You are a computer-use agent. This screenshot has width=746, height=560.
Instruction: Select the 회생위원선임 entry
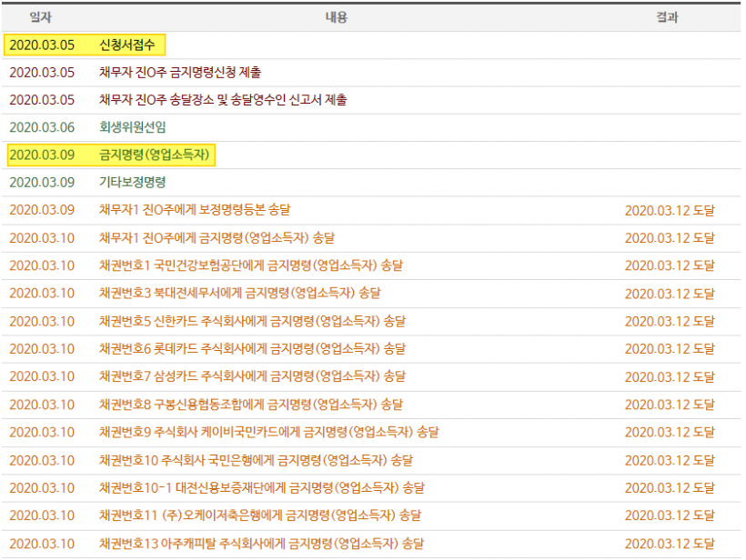tap(132, 127)
